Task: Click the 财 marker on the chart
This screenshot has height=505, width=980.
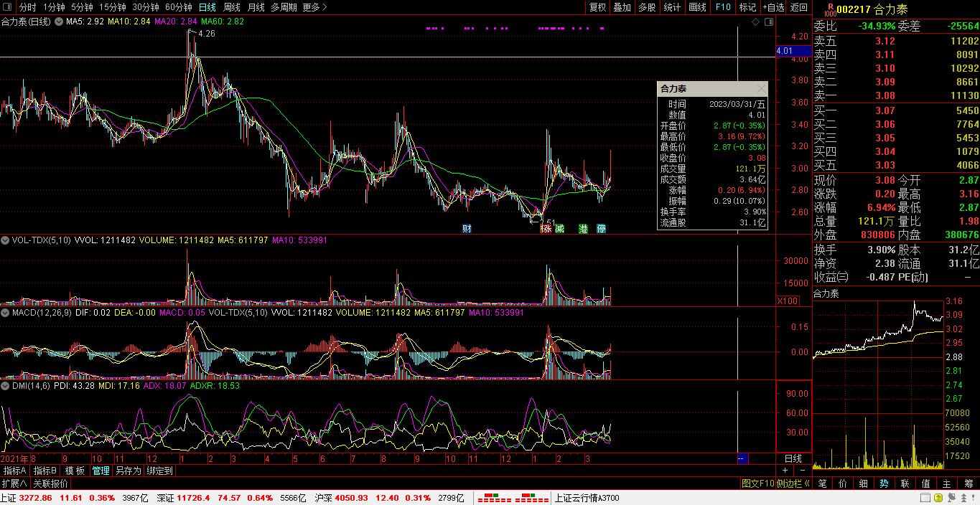Action: [467, 229]
